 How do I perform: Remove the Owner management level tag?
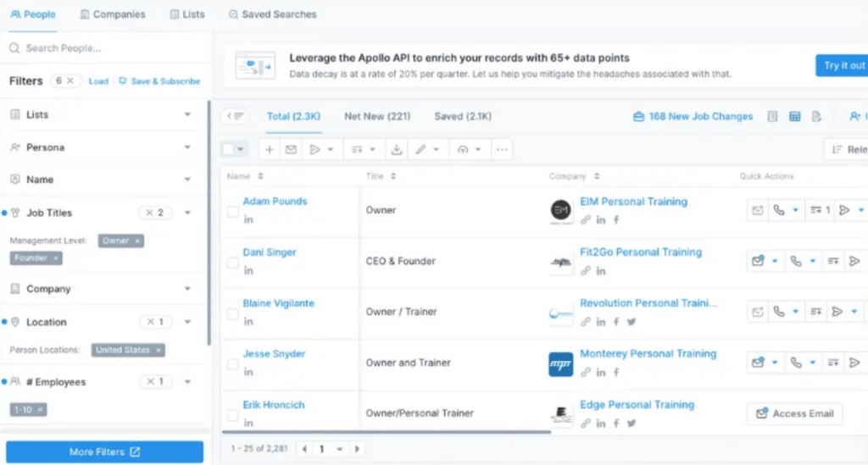click(137, 241)
